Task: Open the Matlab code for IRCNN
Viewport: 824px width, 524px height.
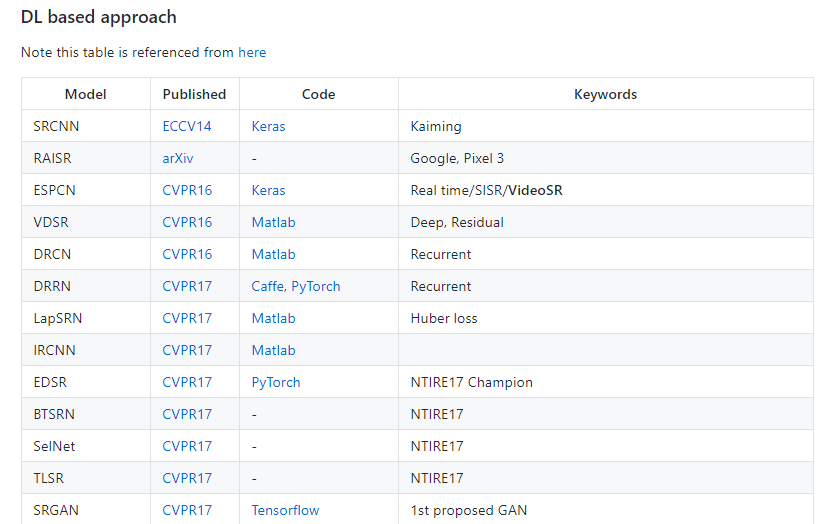Action: click(273, 350)
